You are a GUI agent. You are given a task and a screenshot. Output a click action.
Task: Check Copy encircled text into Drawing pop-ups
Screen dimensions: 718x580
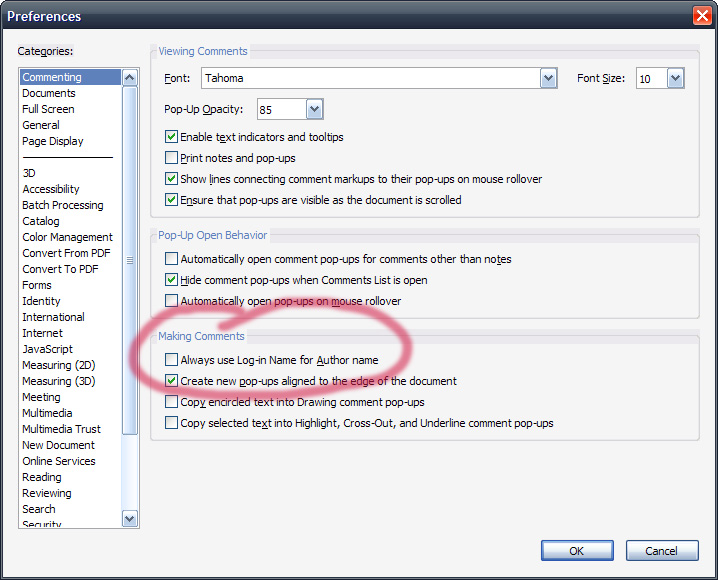pyautogui.click(x=172, y=402)
